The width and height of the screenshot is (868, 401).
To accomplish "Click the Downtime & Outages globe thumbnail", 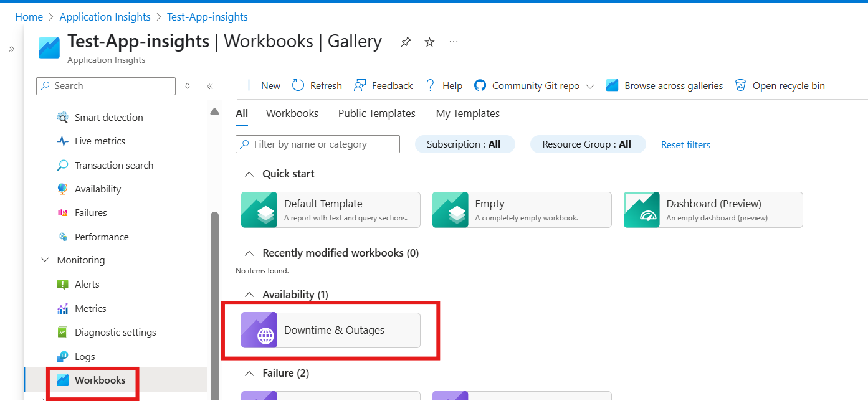I will tap(259, 330).
